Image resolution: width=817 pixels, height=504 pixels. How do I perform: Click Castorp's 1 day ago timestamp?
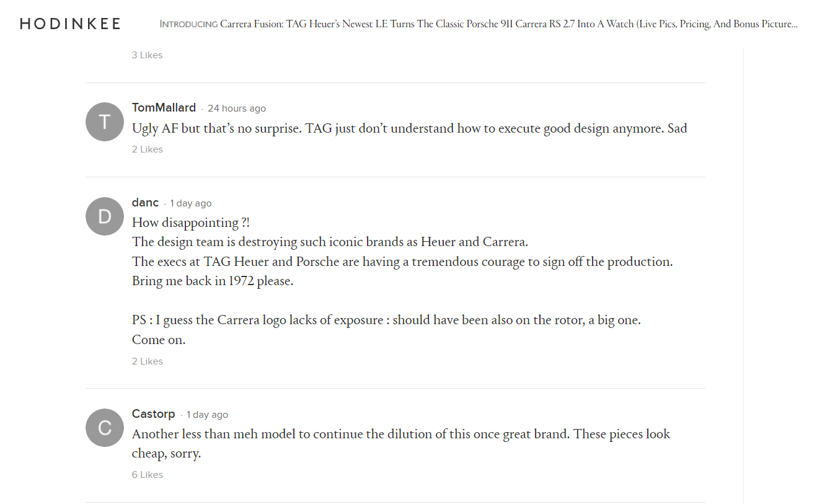[208, 415]
